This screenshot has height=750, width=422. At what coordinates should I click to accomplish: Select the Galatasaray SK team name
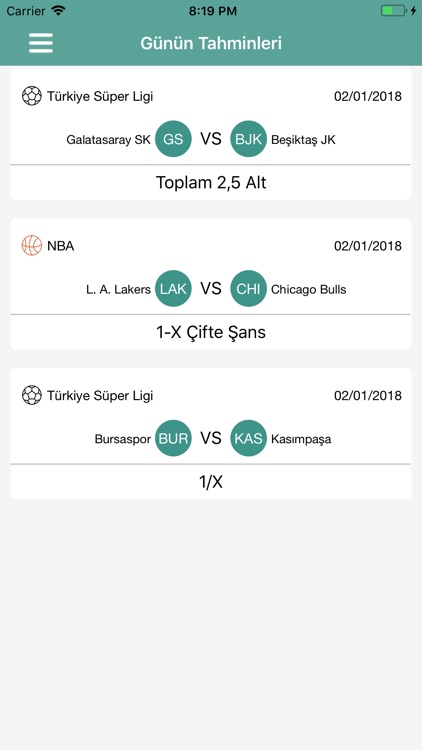tap(108, 140)
